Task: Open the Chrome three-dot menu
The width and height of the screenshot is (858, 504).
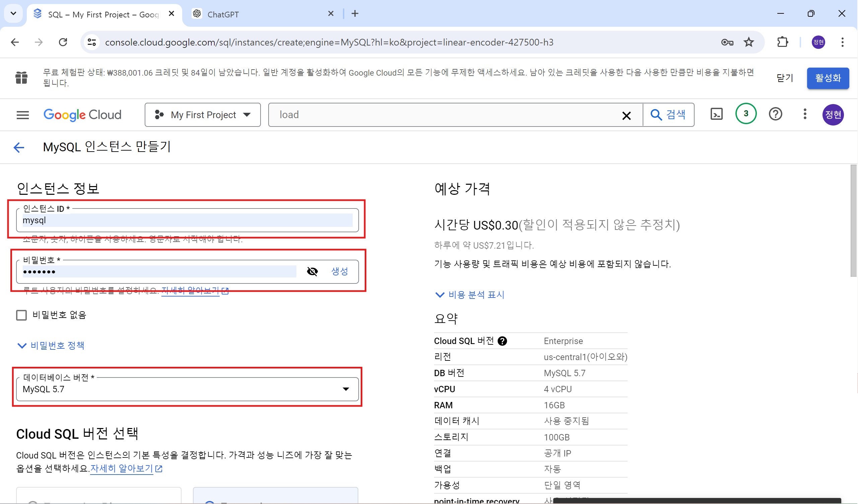Action: point(842,42)
